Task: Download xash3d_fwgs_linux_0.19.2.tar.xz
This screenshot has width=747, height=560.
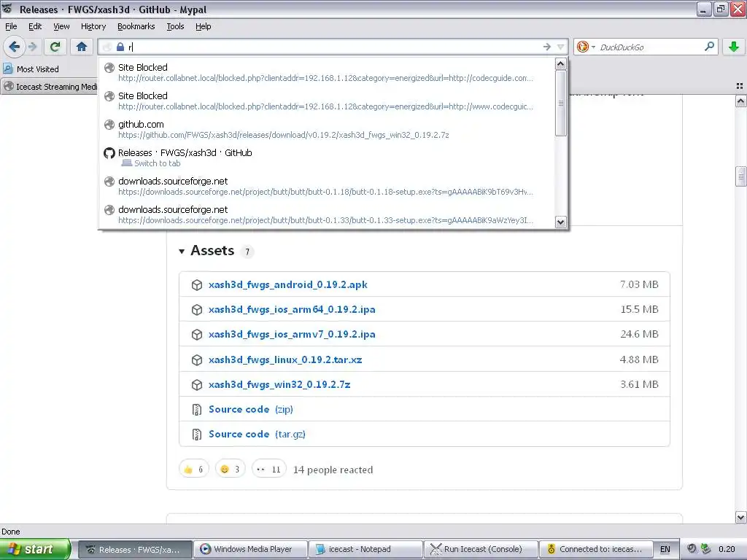Action: click(x=285, y=359)
